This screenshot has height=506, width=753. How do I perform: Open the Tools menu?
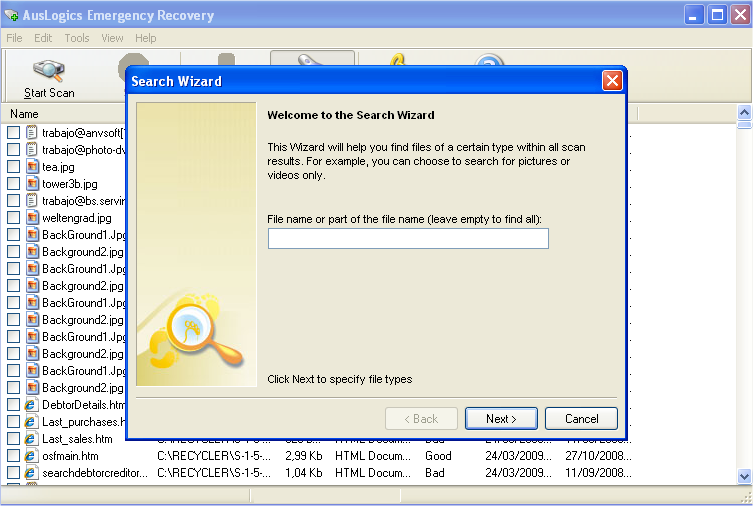click(x=77, y=38)
